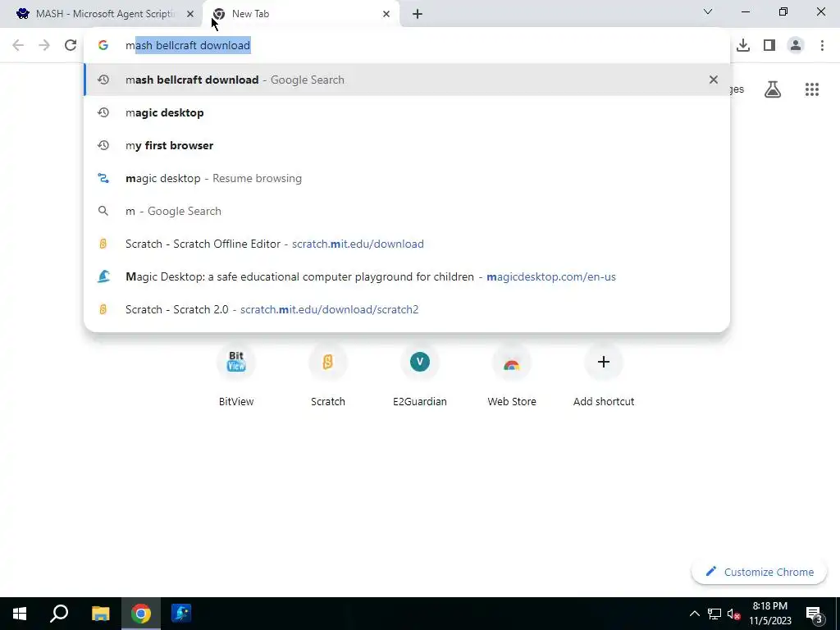Screen dimensions: 840x630
Task: Reload the page with the refresh icon
Action: 71,45
